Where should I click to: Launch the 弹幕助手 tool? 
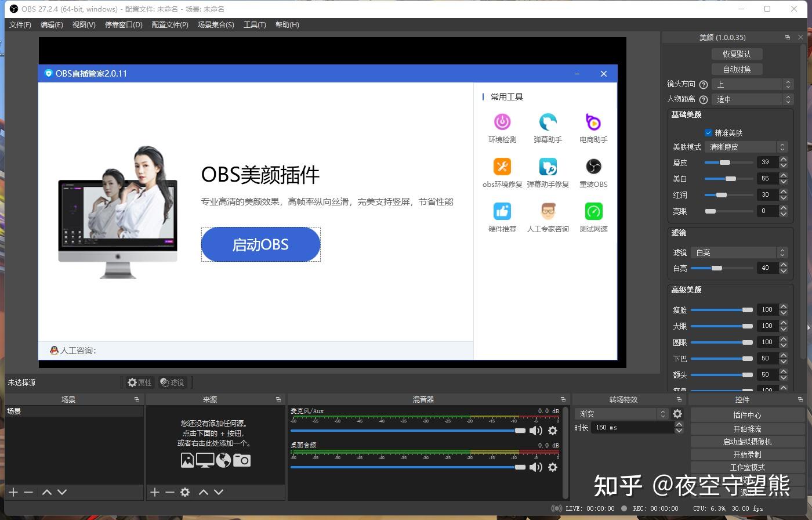[x=548, y=122]
